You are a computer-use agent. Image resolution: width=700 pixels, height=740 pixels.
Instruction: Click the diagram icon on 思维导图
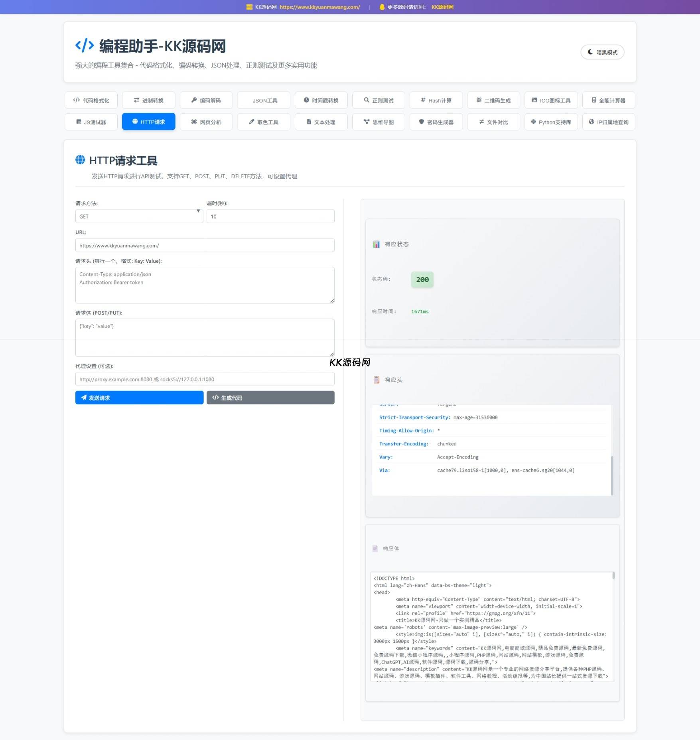[x=367, y=122]
